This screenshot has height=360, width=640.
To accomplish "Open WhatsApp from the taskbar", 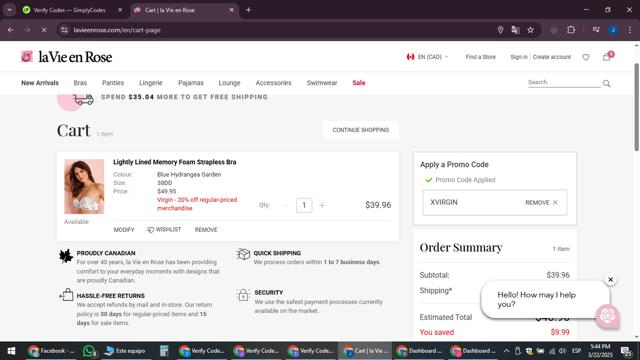I will point(89,351).
